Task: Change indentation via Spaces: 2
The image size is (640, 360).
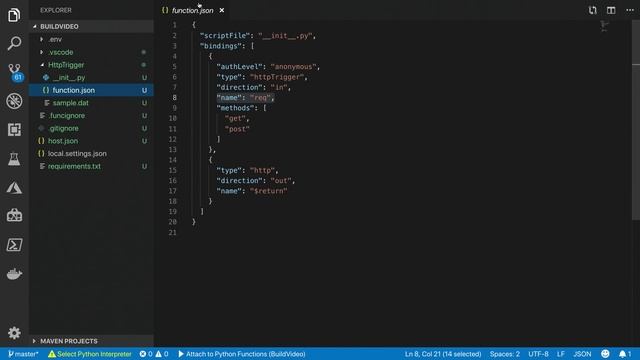Action: coord(505,354)
